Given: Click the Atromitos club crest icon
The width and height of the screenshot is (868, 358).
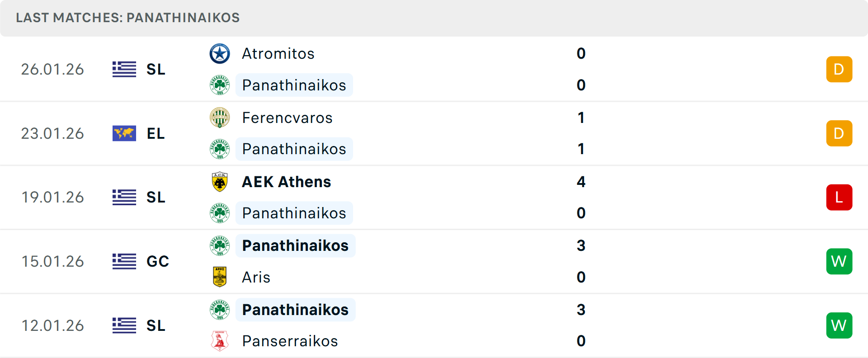Looking at the screenshot, I should click(x=220, y=54).
